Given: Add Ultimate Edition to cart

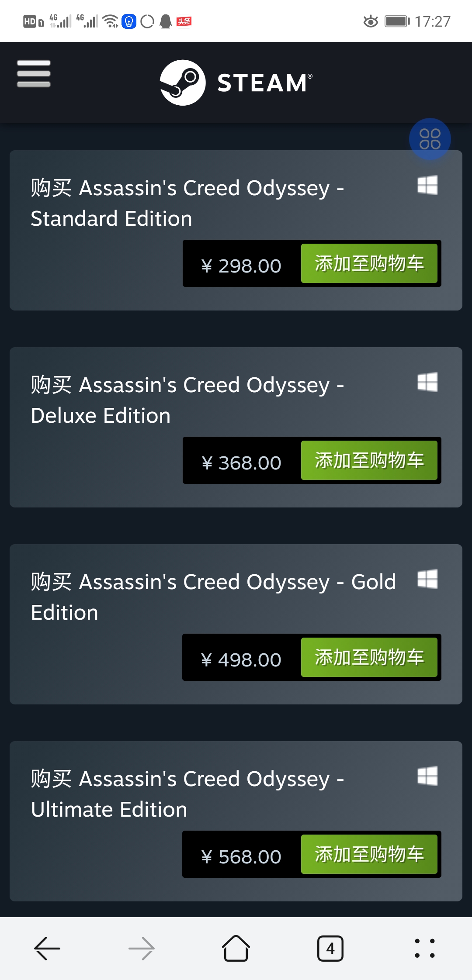Looking at the screenshot, I should [369, 854].
